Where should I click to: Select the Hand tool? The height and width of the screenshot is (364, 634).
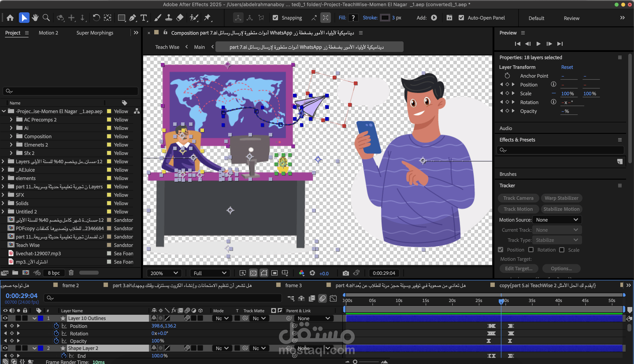coord(35,18)
